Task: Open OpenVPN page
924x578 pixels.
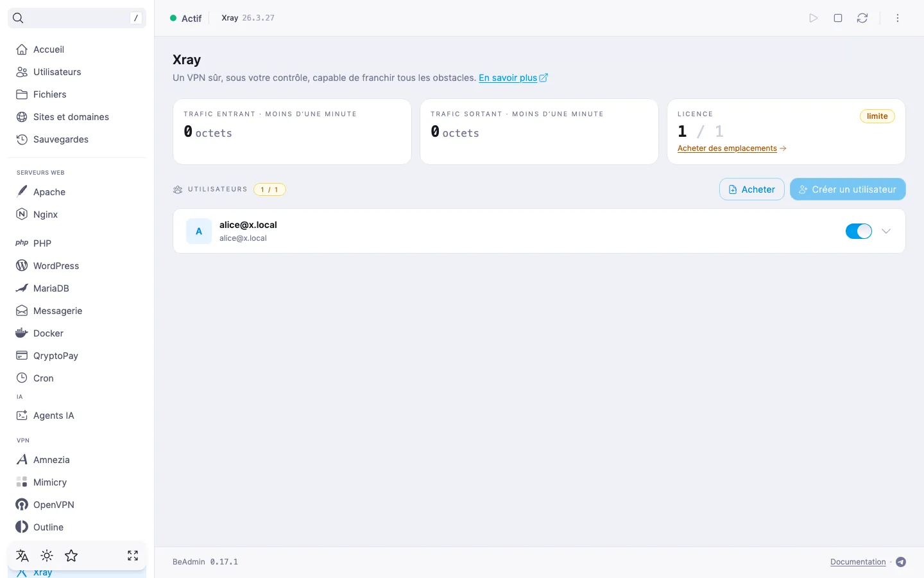Action: 77,505
